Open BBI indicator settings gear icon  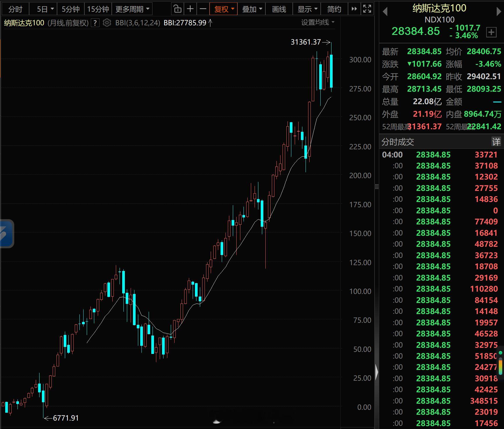point(107,23)
